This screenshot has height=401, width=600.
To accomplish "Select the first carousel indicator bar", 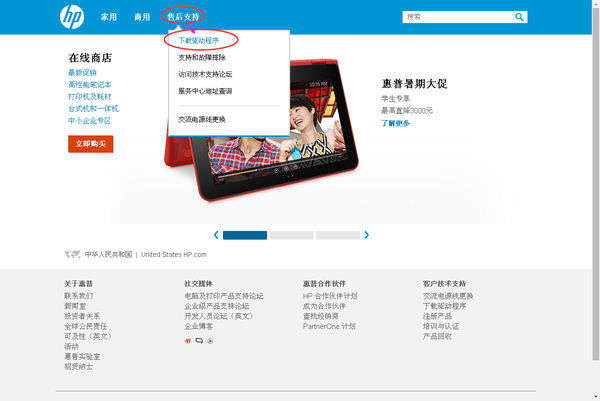I will point(245,235).
